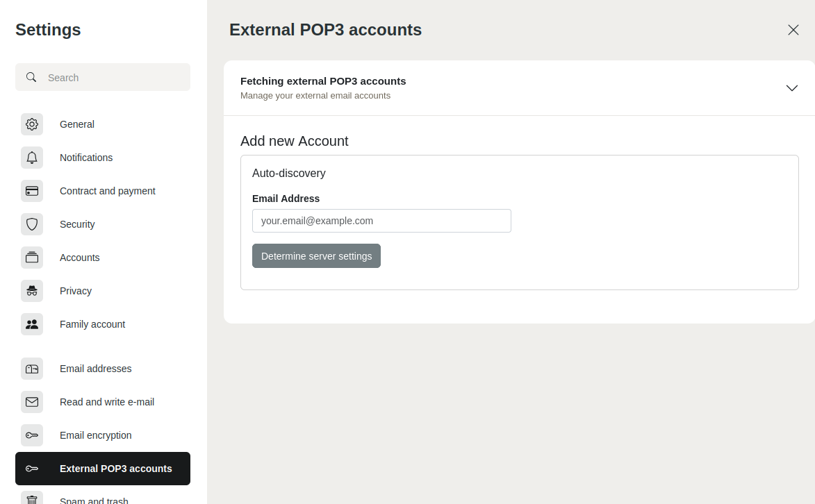Click the magnifying glass search icon
815x504 pixels.
point(31,77)
